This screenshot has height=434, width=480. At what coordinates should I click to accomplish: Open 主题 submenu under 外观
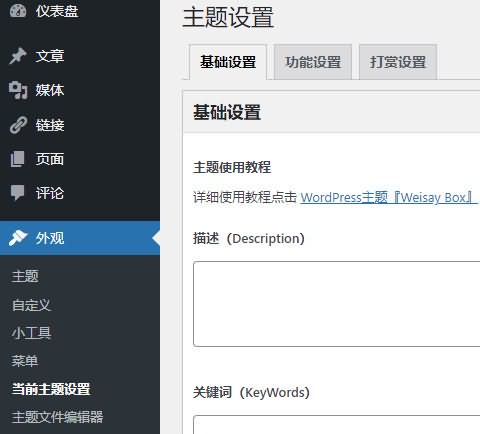(x=25, y=276)
